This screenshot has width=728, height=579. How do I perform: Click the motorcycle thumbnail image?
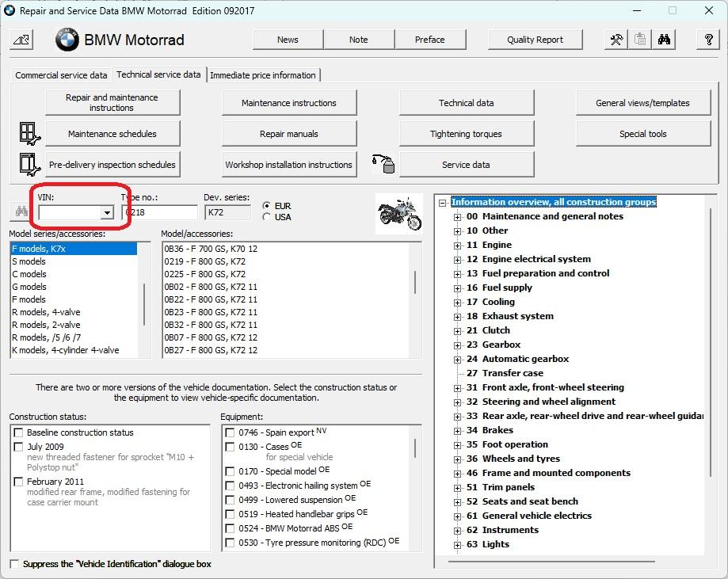[x=399, y=214]
